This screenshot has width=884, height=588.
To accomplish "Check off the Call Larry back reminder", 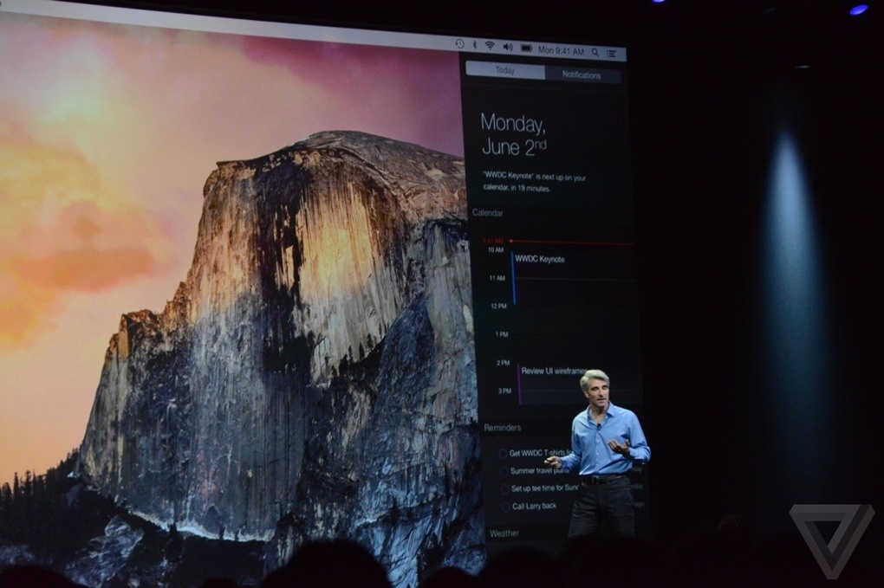I will (x=505, y=506).
